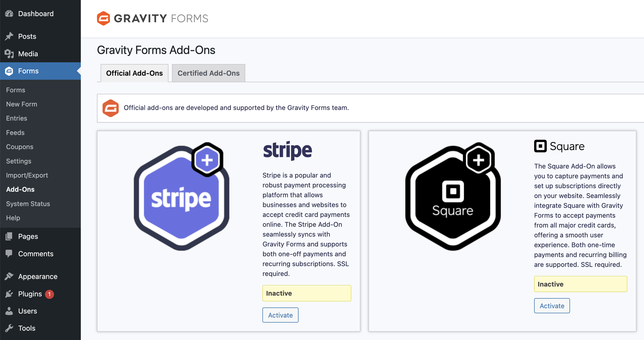Click the Posts pushpin icon
Viewport: 644px width, 340px height.
(9, 36)
